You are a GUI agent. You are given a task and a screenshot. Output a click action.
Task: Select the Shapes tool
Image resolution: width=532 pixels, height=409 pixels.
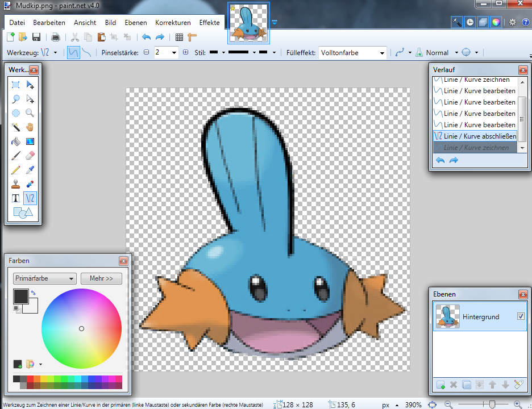23,212
